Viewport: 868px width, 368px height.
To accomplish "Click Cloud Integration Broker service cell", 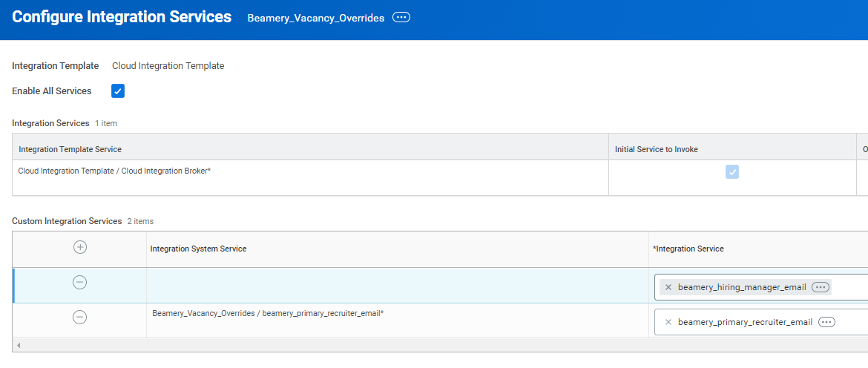I will click(x=311, y=177).
